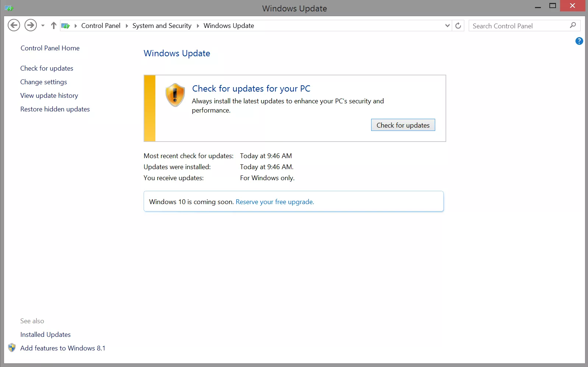Open Change settings
The image size is (588, 367).
click(x=43, y=82)
